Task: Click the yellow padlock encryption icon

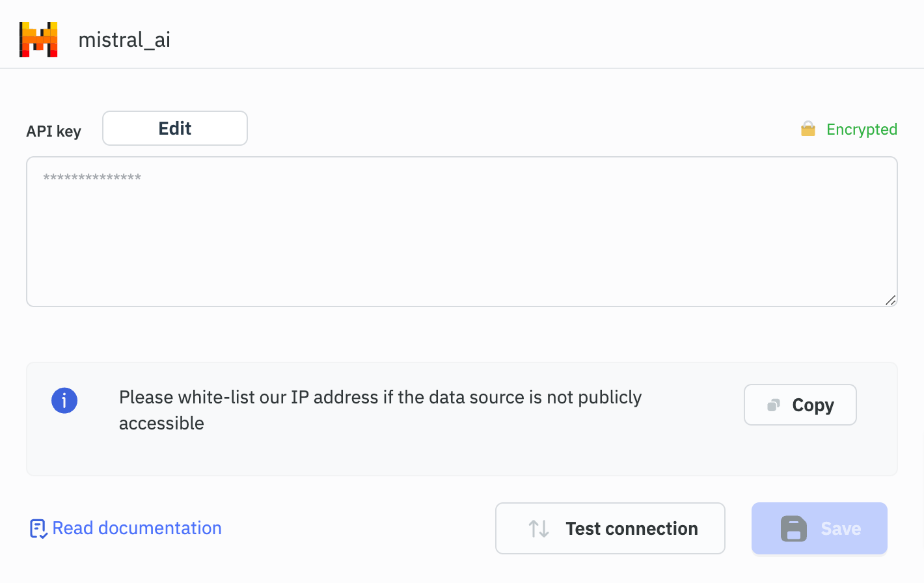Action: point(808,129)
